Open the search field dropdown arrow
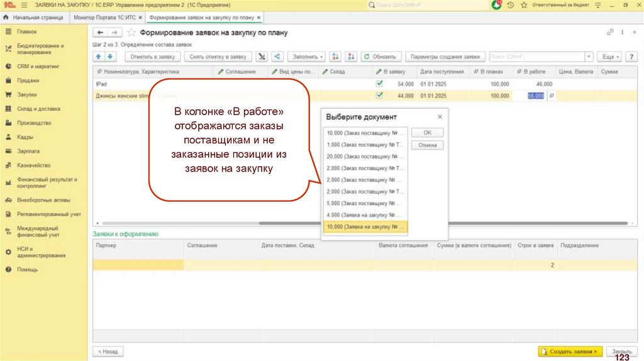 click(589, 57)
